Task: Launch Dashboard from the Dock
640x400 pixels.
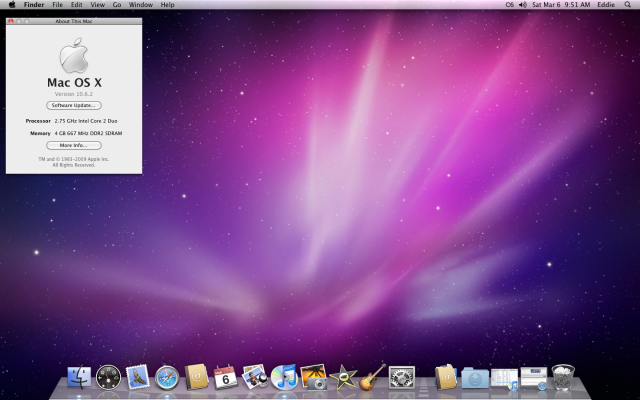Action: pyautogui.click(x=109, y=377)
